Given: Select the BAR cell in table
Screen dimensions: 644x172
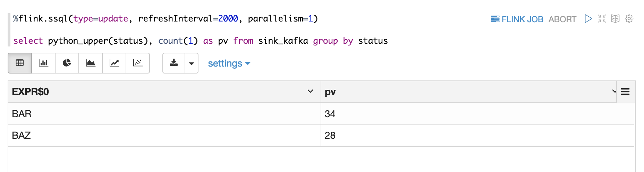Looking at the screenshot, I should (22, 114).
